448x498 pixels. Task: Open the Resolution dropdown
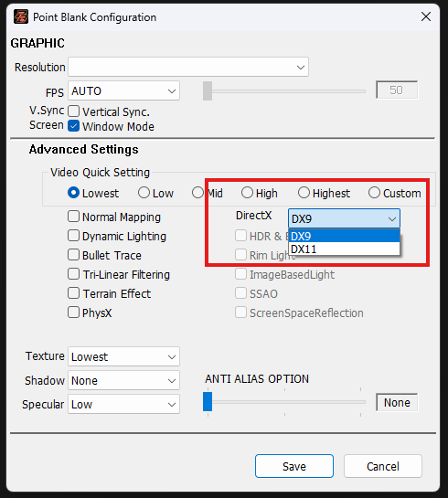coord(188,67)
